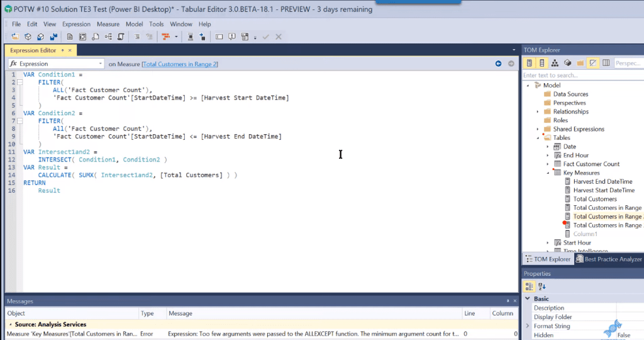
Task: Switch properties to categorized view
Action: 529,286
